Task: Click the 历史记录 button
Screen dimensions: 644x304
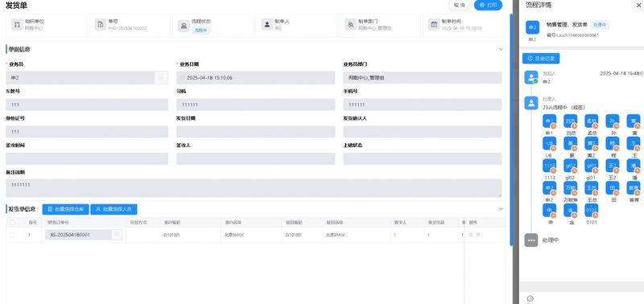Action: pyautogui.click(x=541, y=59)
